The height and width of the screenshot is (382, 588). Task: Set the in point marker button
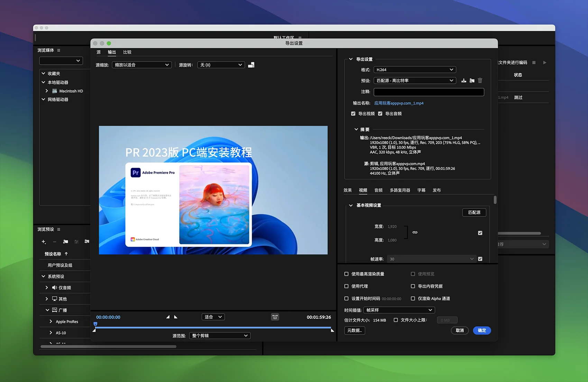(x=168, y=317)
